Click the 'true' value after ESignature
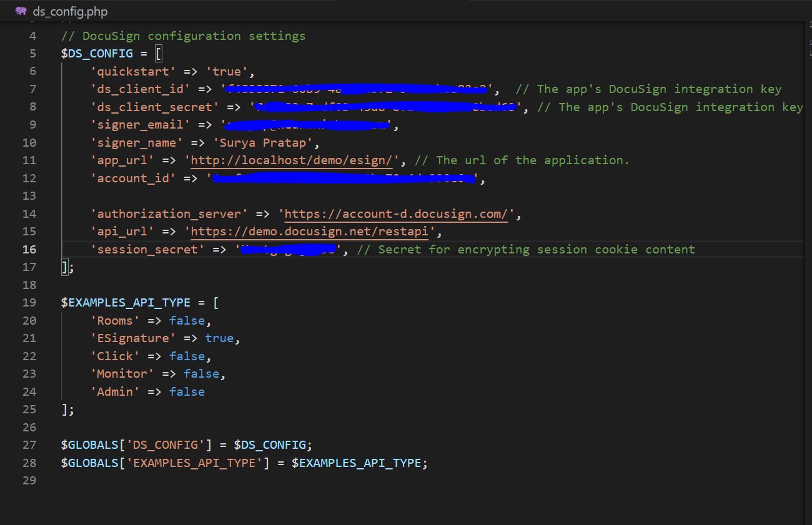This screenshot has height=525, width=812. (x=219, y=338)
